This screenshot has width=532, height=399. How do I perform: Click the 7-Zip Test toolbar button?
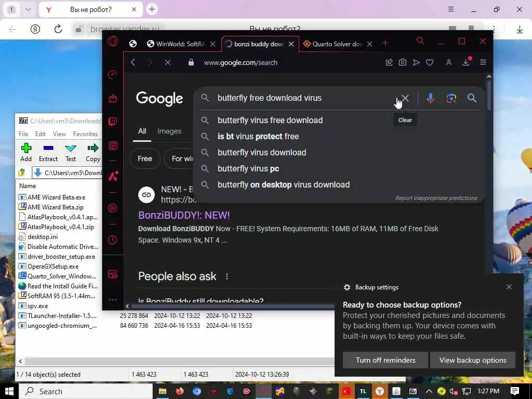coord(71,152)
